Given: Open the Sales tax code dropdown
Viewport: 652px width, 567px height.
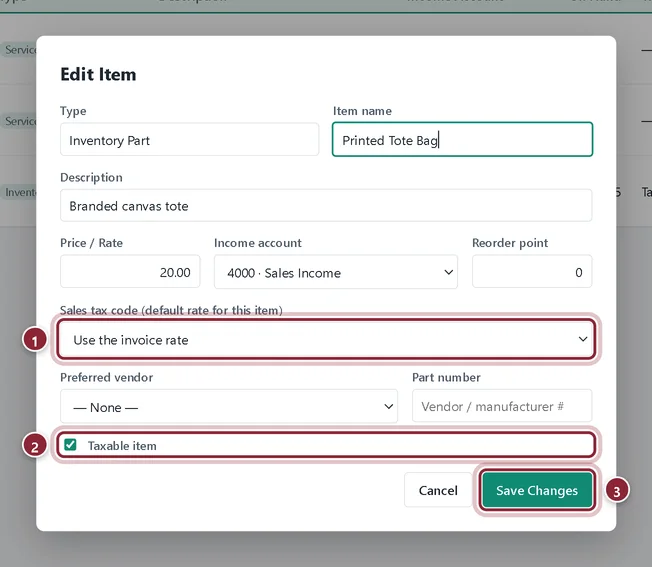Looking at the screenshot, I should [x=326, y=340].
